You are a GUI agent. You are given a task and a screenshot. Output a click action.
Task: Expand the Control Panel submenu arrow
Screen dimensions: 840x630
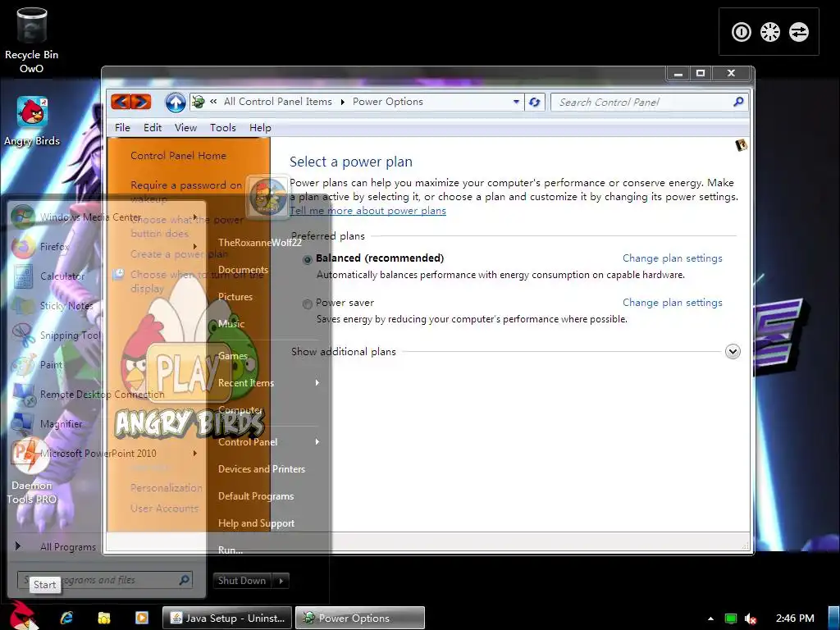coord(317,442)
